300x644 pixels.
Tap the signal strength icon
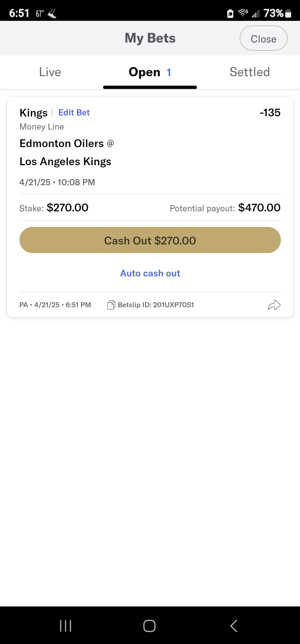tap(256, 13)
